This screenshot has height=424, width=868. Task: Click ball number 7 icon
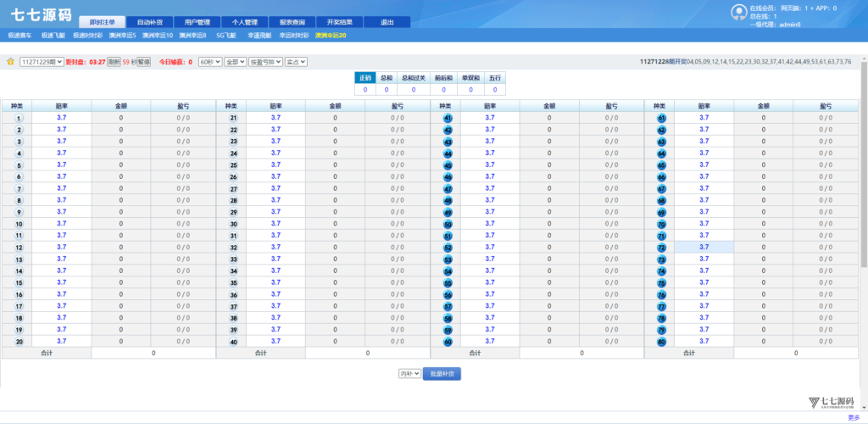click(x=19, y=189)
